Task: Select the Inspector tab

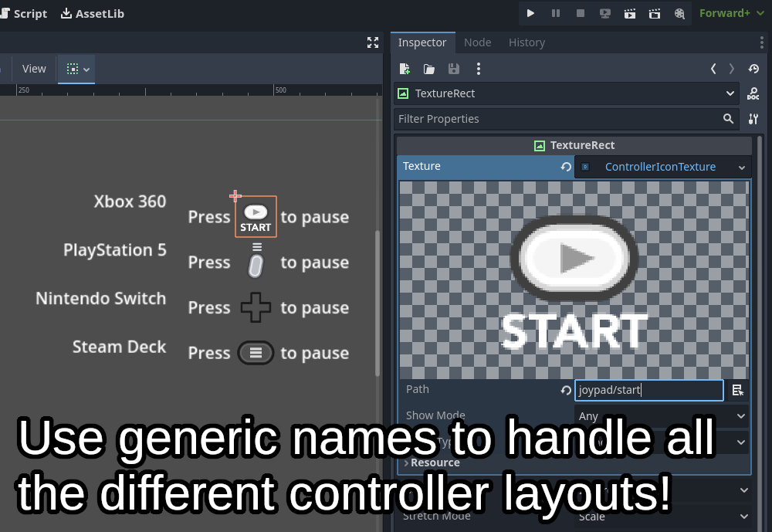Action: [x=422, y=43]
